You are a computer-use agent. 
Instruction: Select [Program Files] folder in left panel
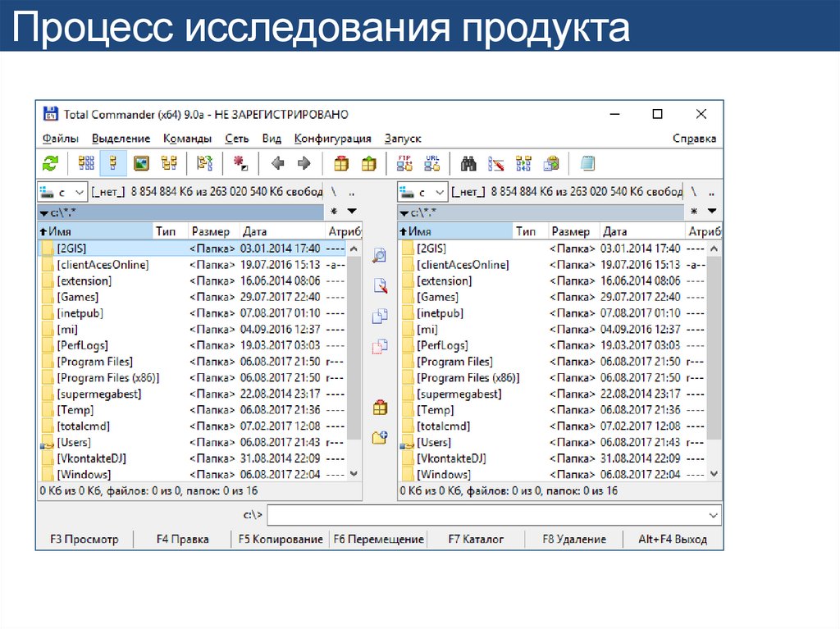point(194,362)
